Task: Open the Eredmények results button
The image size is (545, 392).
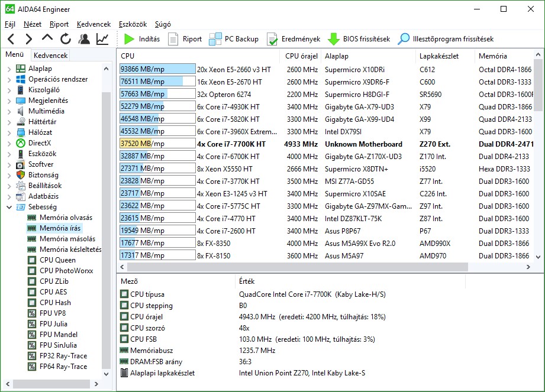Action: coord(294,39)
